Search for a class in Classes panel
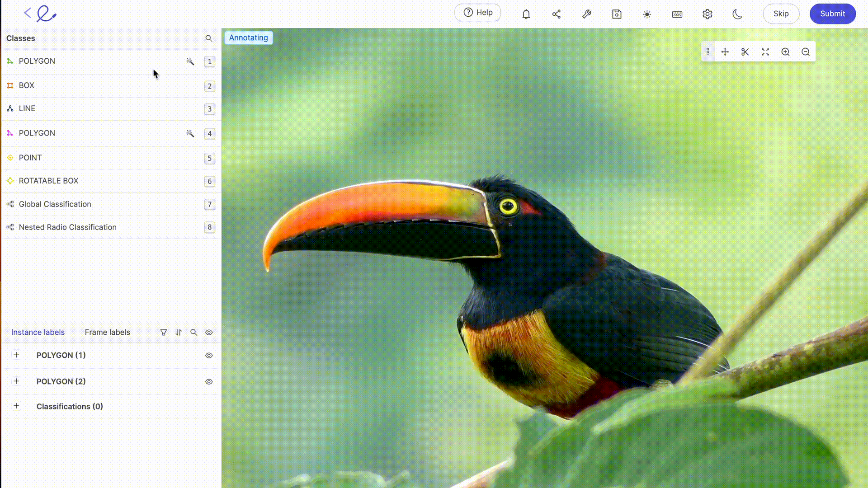The width and height of the screenshot is (868, 488). (x=209, y=38)
